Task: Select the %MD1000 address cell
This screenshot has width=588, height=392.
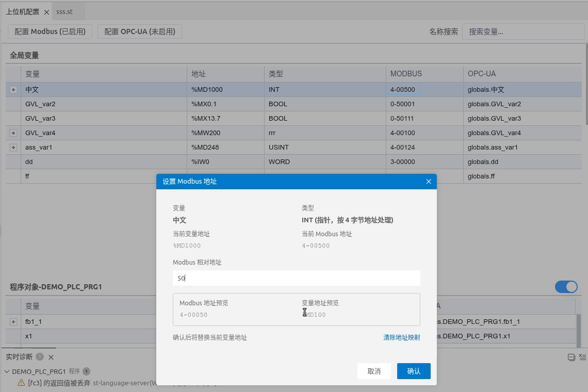Action: [225, 90]
